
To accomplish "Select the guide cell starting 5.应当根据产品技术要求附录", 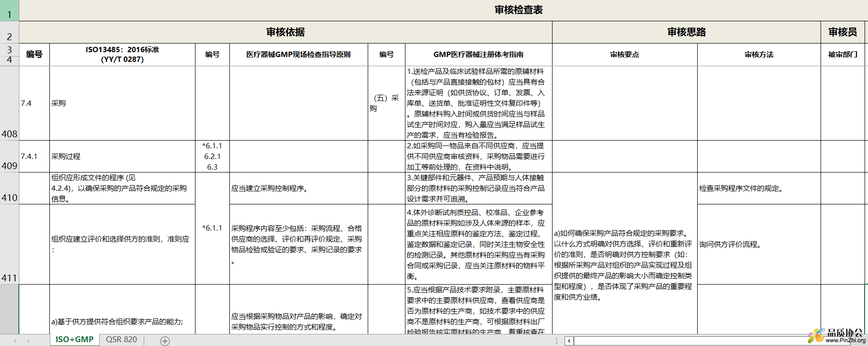I will (x=479, y=309).
